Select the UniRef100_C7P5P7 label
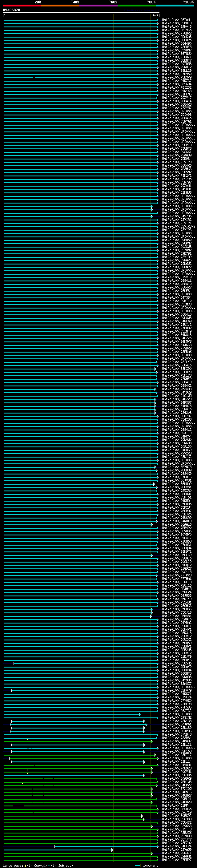This screenshot has height=868, width=197. click(176, 860)
